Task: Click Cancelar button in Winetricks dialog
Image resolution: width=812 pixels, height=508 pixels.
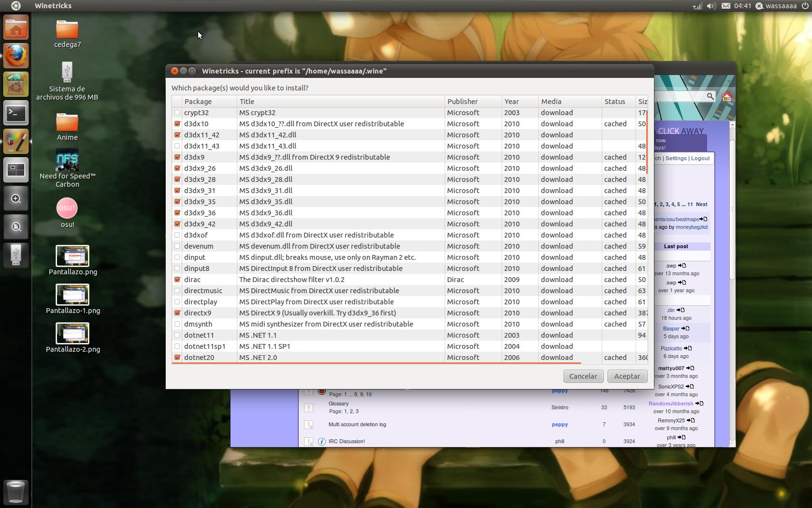Action: (583, 376)
